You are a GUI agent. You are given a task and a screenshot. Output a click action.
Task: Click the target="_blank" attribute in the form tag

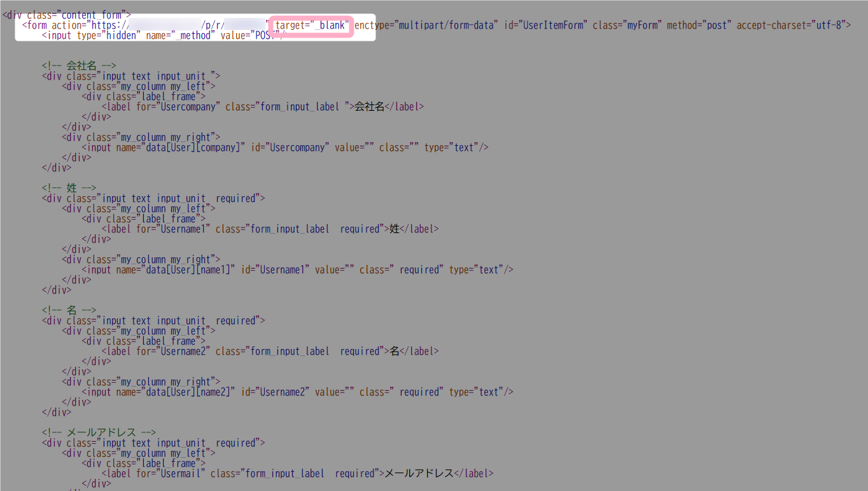pos(311,25)
